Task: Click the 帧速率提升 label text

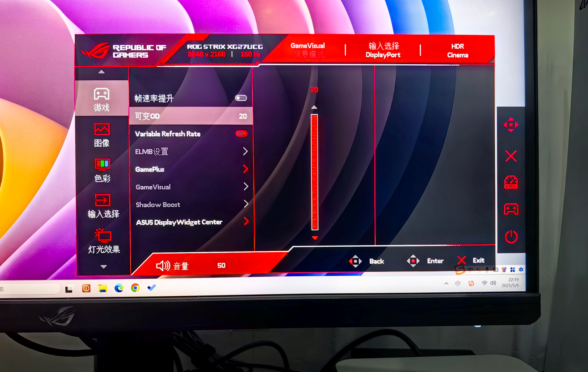Action: tap(154, 99)
